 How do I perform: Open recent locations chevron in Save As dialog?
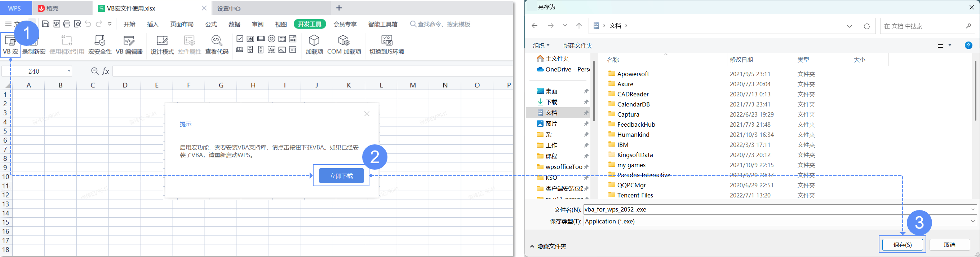[x=565, y=26]
